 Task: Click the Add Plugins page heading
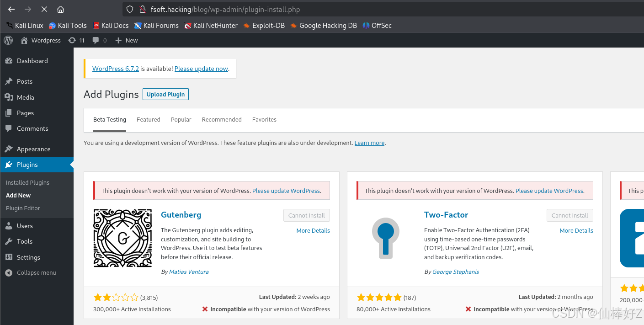point(111,94)
